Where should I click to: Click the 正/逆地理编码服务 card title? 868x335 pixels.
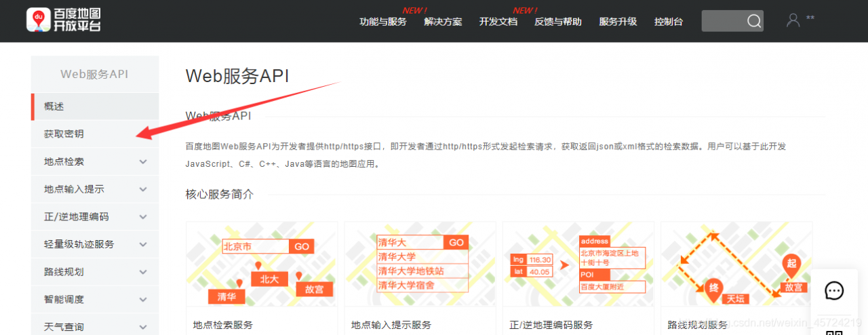click(551, 326)
